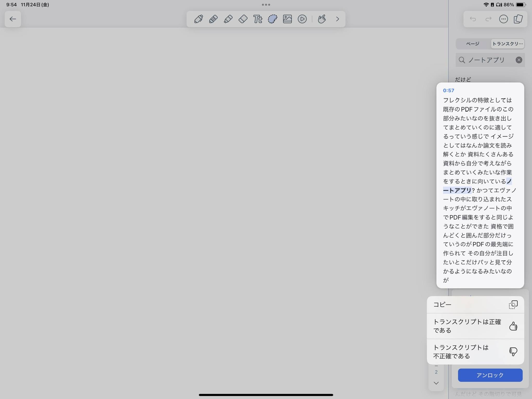Image resolution: width=532 pixels, height=399 pixels.
Task: Tap the back arrow to exit the note
Action: (x=12, y=19)
